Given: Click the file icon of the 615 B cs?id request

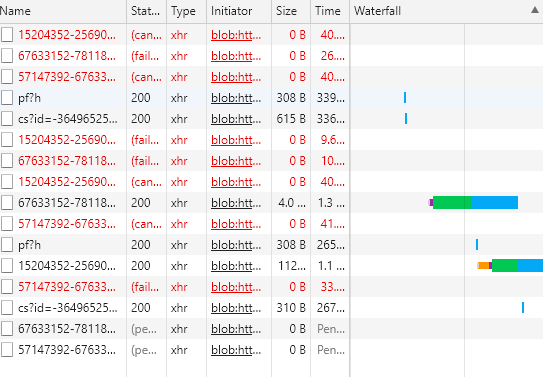Looking at the screenshot, I should pos(7,119).
